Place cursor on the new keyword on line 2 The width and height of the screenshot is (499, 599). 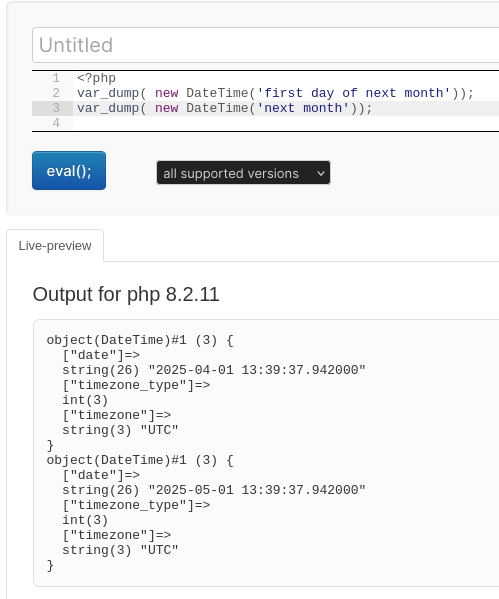167,93
